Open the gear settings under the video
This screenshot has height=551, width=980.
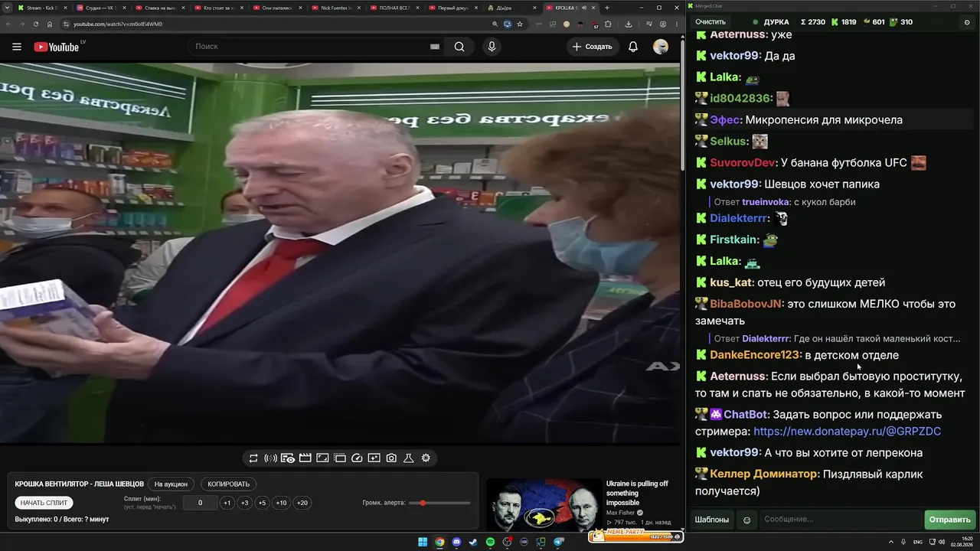click(x=426, y=458)
